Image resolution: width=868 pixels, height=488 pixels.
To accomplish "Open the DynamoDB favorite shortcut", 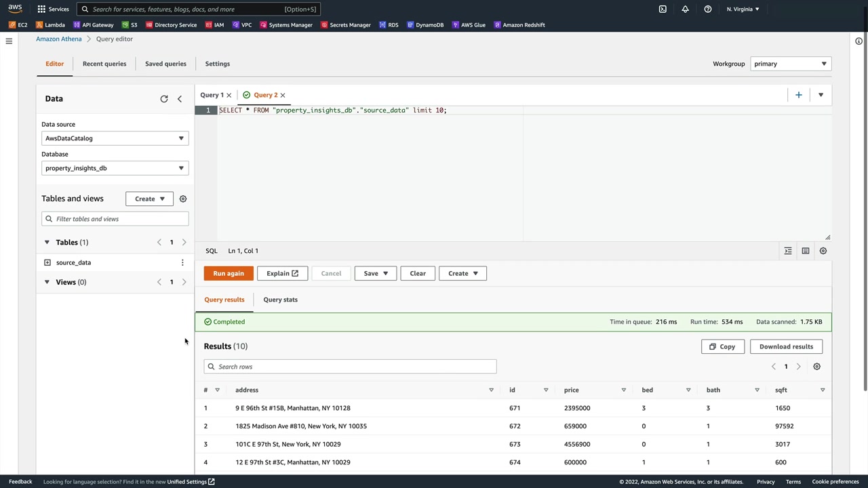I will tap(425, 25).
